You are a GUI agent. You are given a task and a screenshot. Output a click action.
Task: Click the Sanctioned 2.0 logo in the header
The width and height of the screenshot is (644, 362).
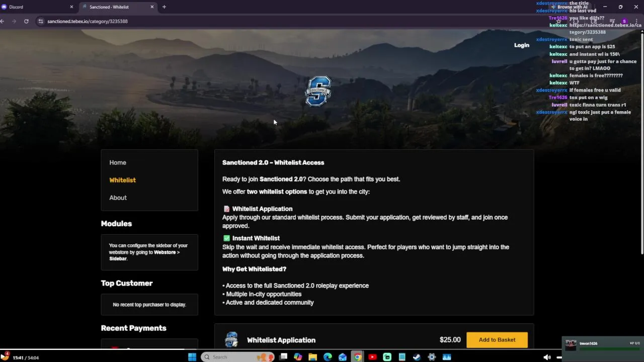click(318, 91)
